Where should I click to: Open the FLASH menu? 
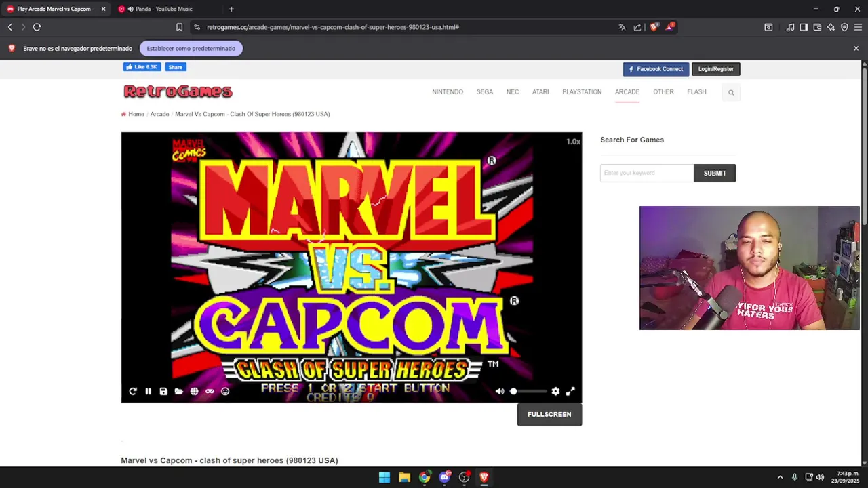click(x=696, y=92)
